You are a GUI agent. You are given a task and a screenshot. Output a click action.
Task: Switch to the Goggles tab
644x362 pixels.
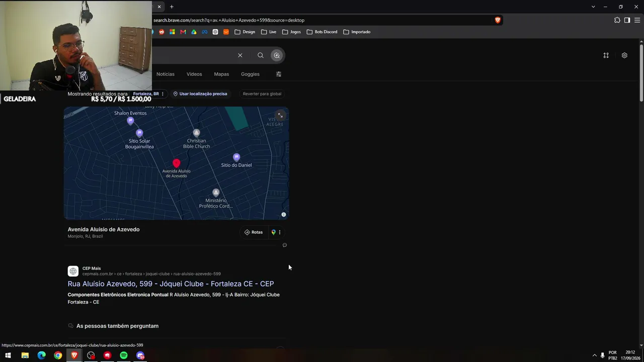tap(250, 74)
